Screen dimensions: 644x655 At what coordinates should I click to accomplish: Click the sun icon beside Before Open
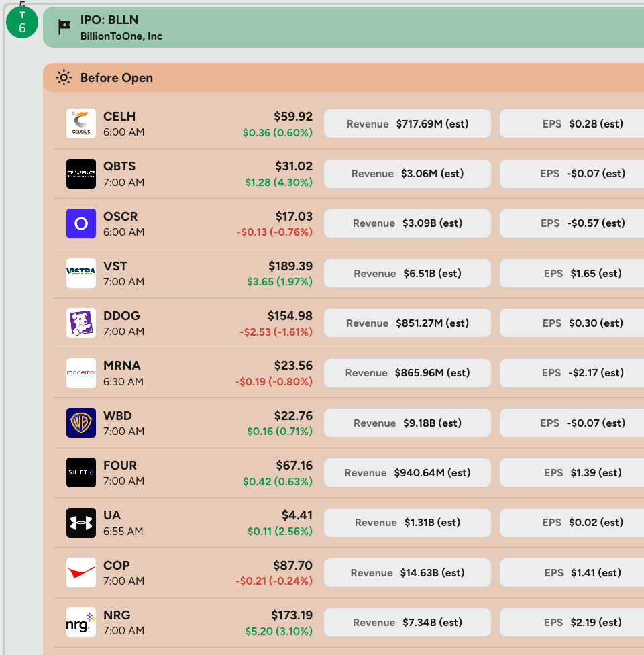point(64,78)
